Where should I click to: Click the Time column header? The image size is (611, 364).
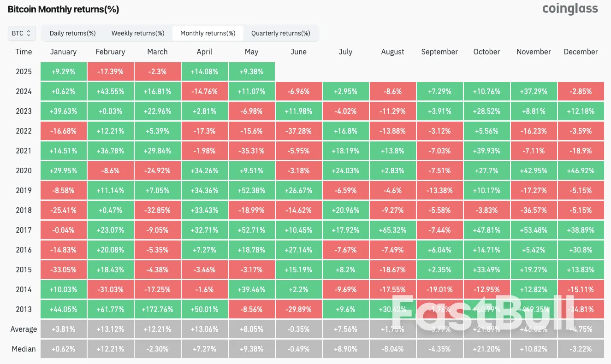[x=24, y=52]
